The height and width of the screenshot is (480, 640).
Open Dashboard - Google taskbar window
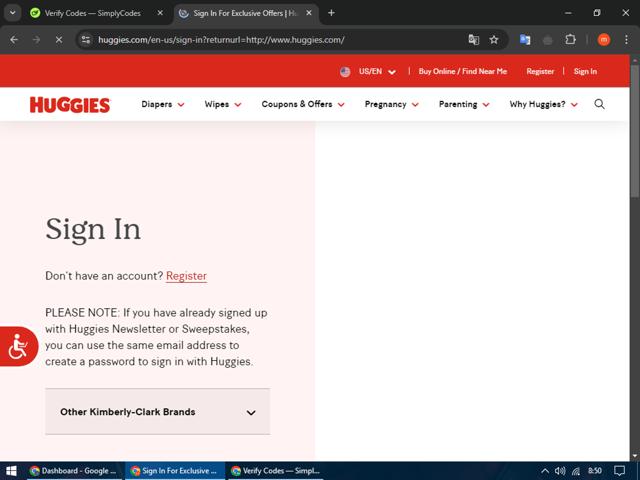tap(73, 471)
